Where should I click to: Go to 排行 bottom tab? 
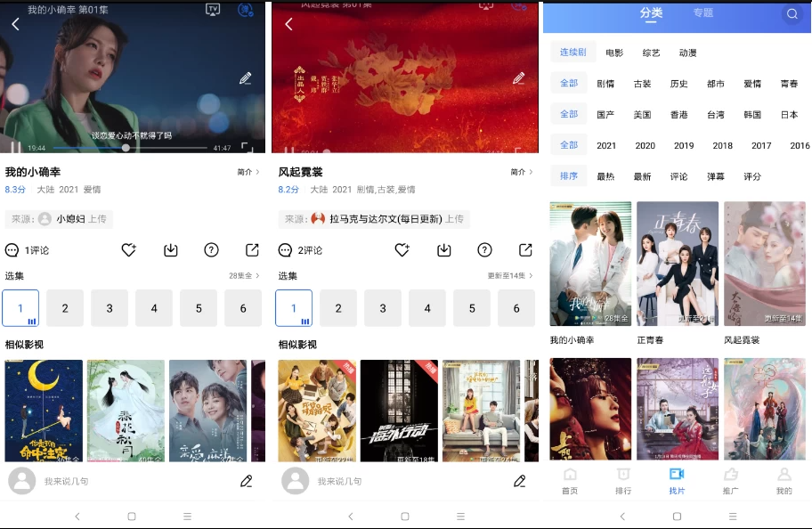[x=623, y=481]
